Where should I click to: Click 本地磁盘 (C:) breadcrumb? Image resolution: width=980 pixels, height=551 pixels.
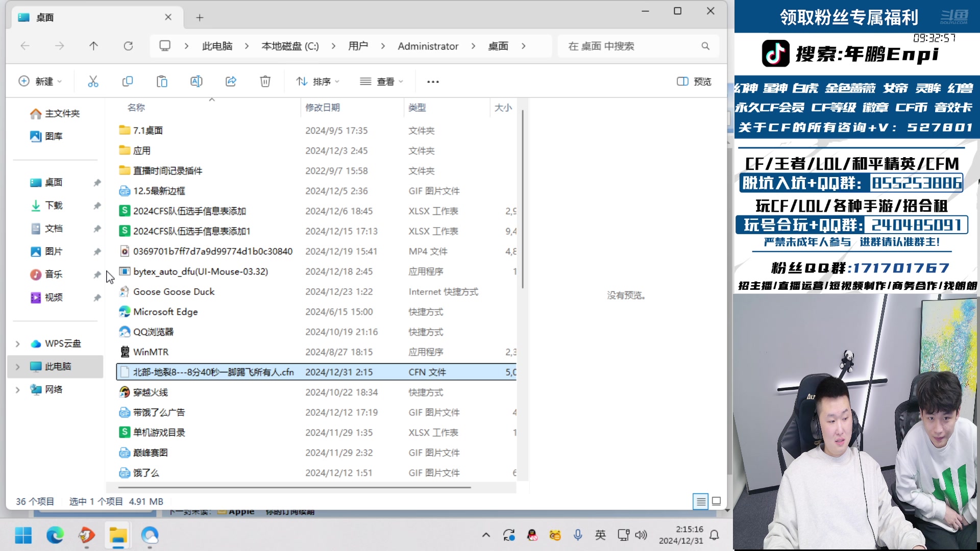point(290,46)
